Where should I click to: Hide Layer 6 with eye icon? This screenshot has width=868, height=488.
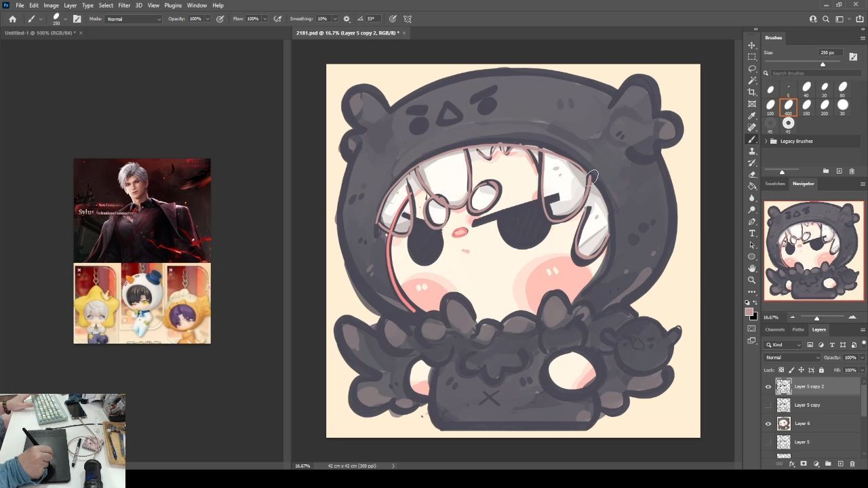pos(768,424)
